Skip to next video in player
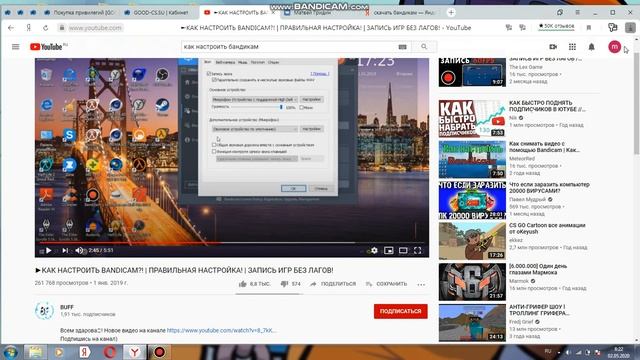 point(65,251)
